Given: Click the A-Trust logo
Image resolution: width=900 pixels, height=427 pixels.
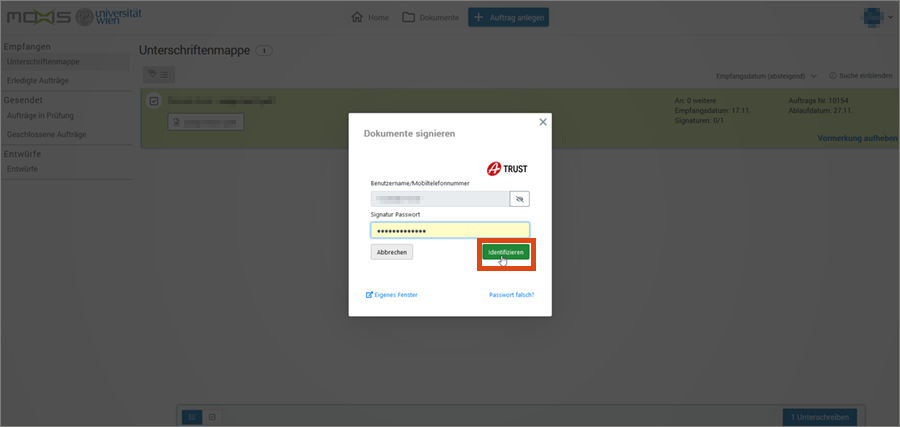Looking at the screenshot, I should (x=507, y=169).
